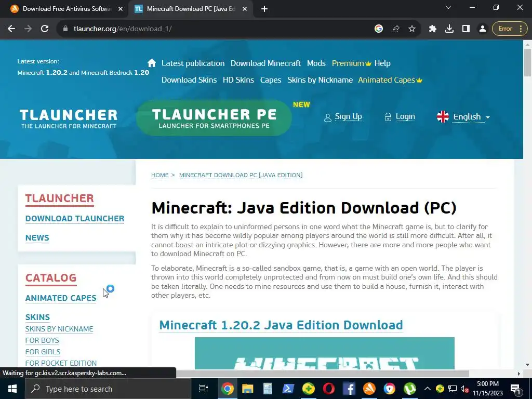This screenshot has width=532, height=399.
Task: Toggle the Chrome side panel
Action: click(466, 29)
